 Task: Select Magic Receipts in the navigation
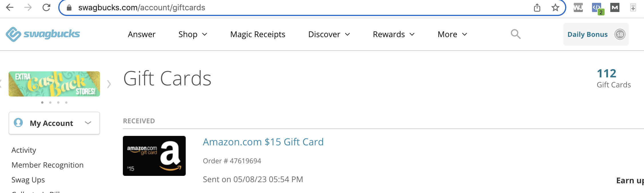click(257, 34)
